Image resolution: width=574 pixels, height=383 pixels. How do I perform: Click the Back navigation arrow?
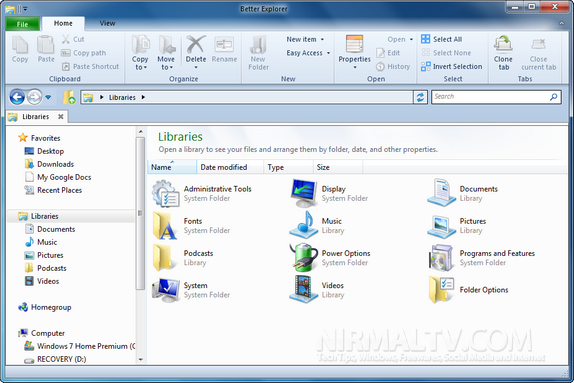click(17, 97)
